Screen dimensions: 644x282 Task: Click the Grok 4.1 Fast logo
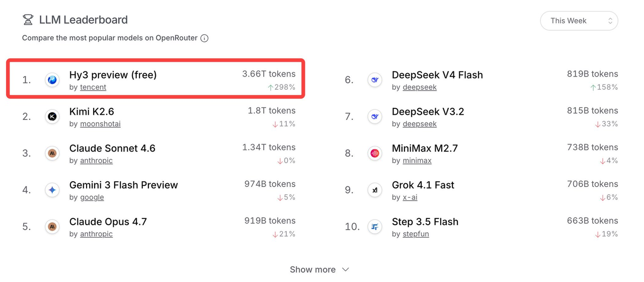(x=375, y=190)
